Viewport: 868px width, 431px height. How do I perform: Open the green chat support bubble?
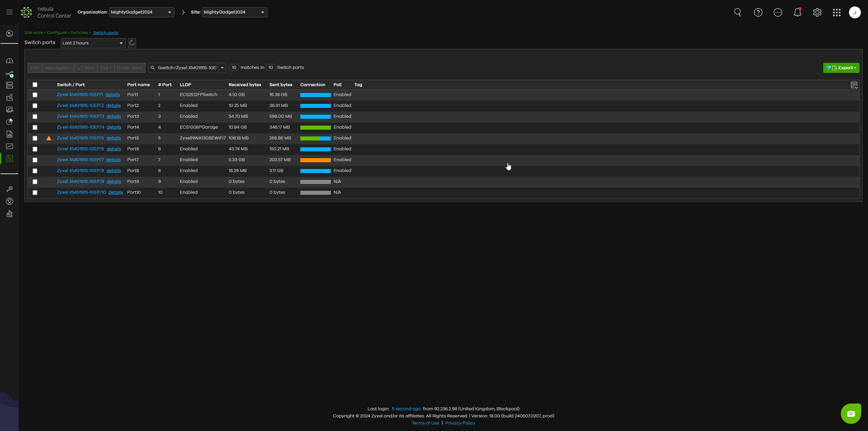pyautogui.click(x=851, y=414)
